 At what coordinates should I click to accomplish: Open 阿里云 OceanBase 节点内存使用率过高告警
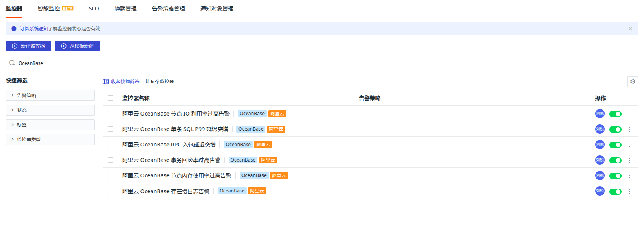[176, 175]
